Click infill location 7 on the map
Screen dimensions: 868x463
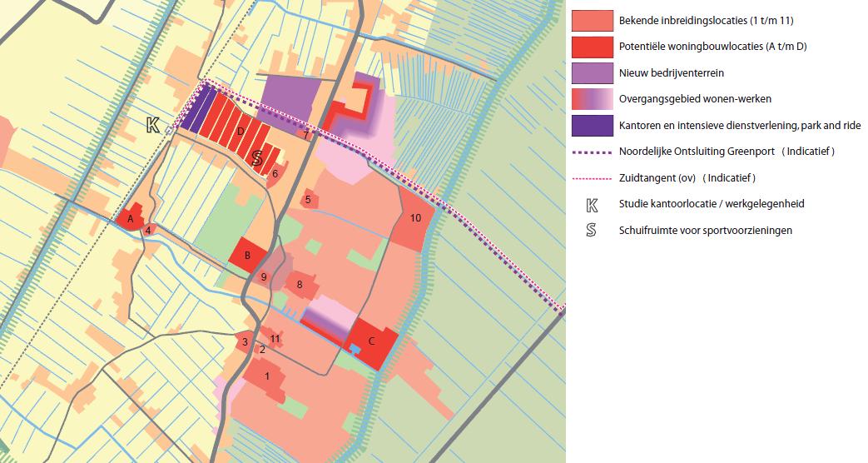(x=305, y=135)
